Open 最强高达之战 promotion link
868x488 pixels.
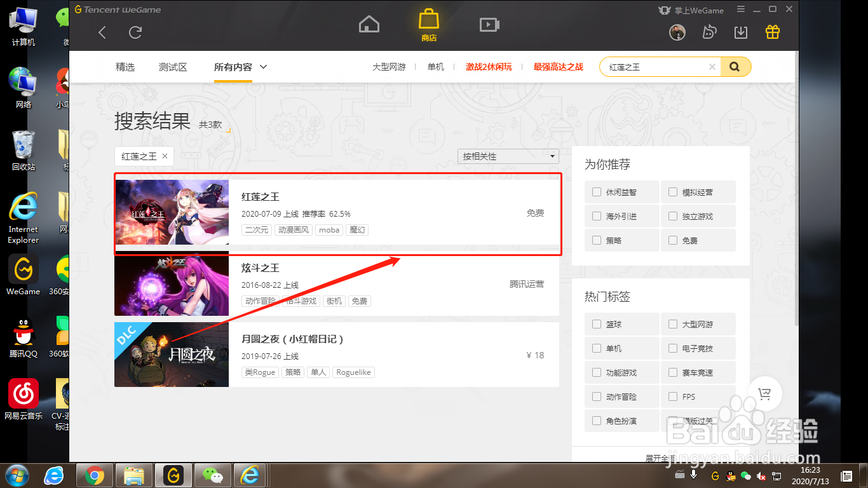coord(559,67)
